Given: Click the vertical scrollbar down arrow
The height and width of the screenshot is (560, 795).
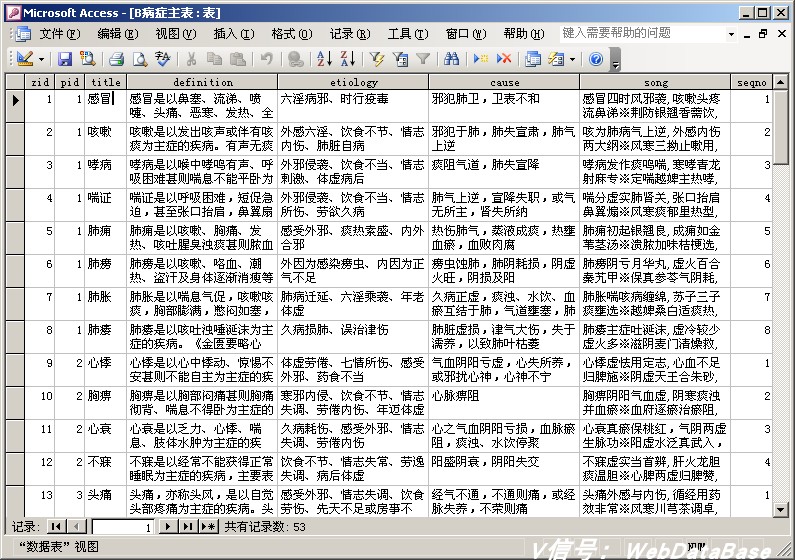Looking at the screenshot, I should (x=781, y=510).
